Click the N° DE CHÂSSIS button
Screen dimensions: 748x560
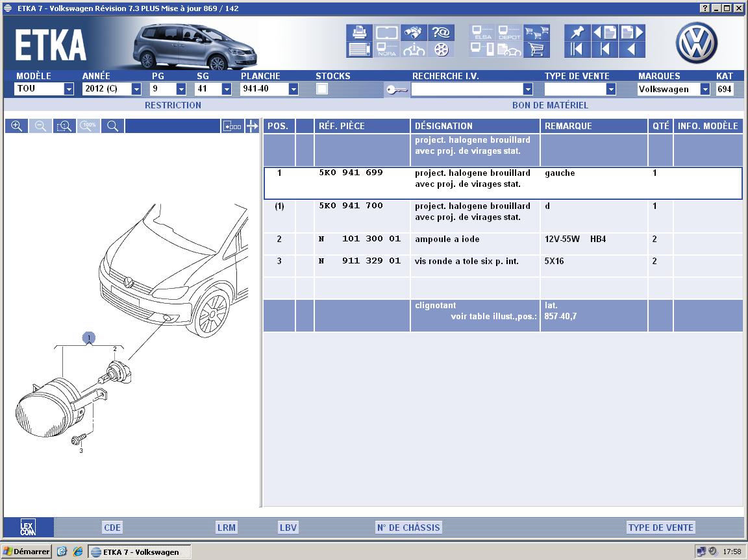[x=408, y=528]
